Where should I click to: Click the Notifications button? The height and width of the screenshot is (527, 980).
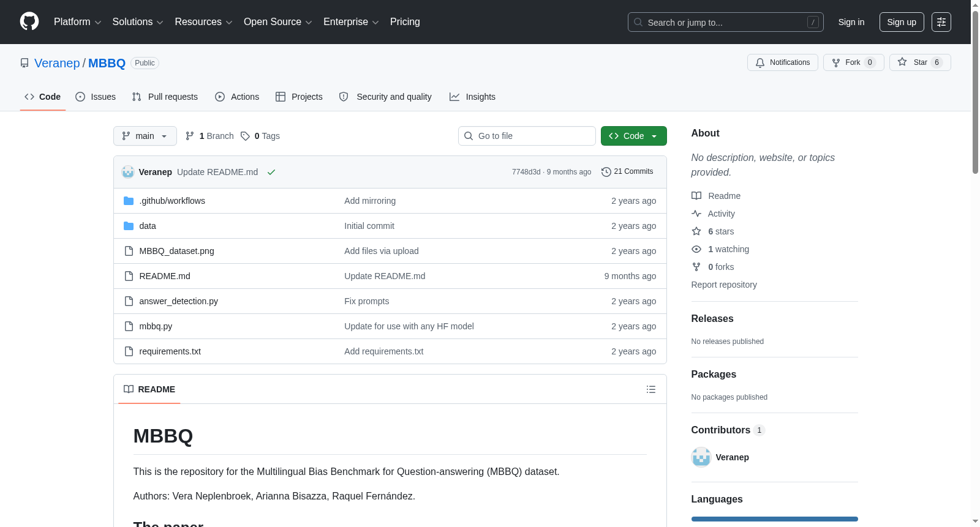tap(783, 62)
